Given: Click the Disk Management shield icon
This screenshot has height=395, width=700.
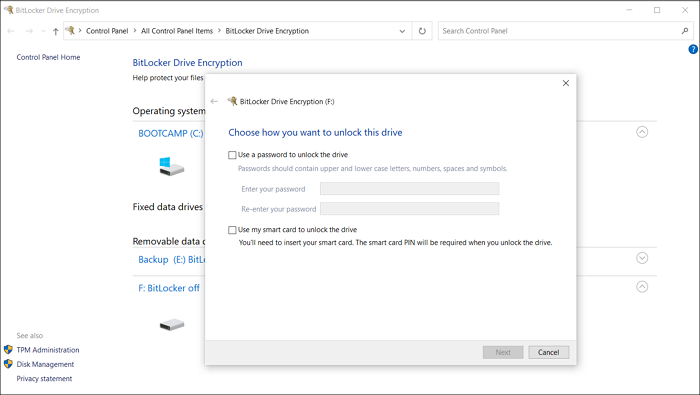Looking at the screenshot, I should tap(8, 364).
